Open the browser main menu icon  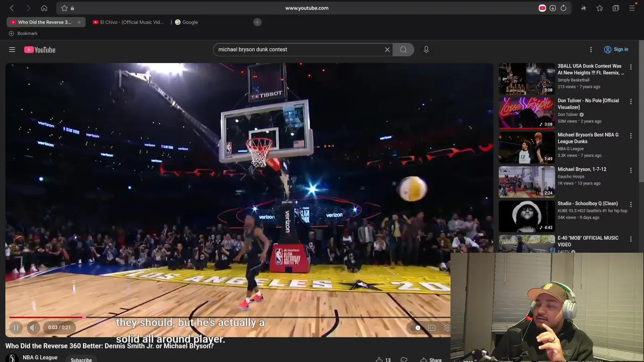[632, 8]
